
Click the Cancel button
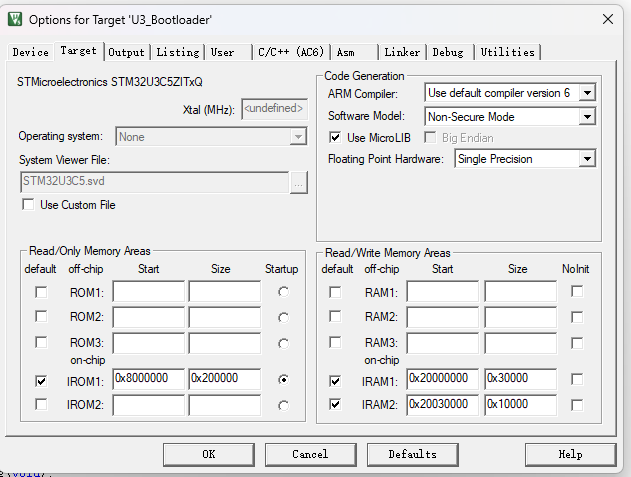click(310, 454)
